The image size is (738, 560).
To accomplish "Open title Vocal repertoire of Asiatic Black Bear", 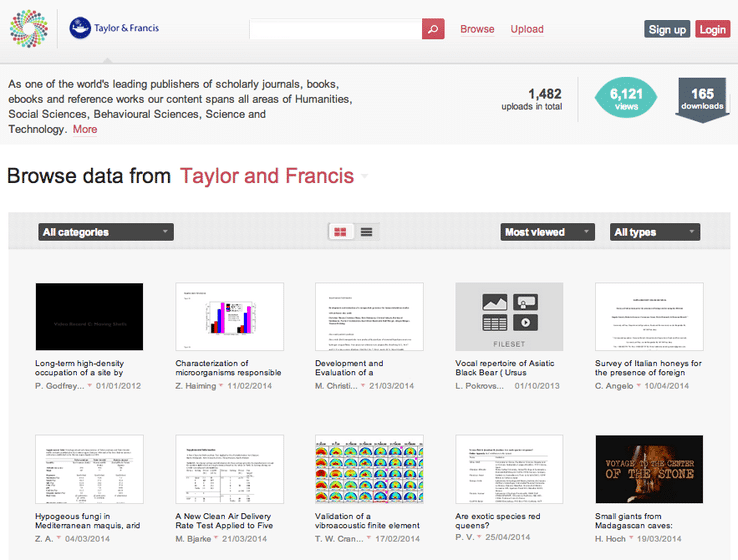I will pyautogui.click(x=505, y=368).
